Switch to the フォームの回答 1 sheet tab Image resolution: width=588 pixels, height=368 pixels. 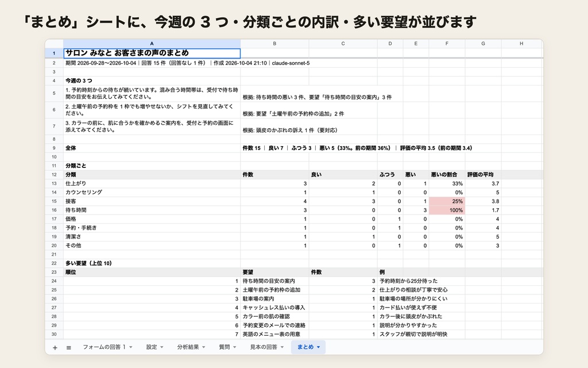pos(105,347)
